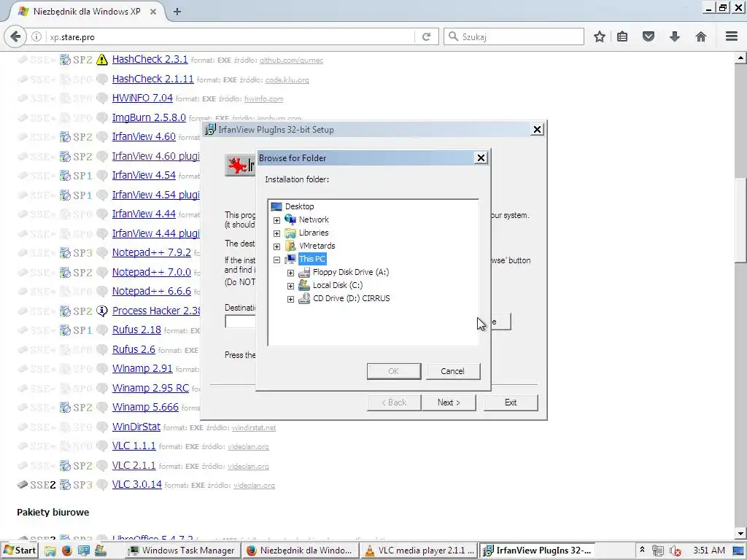Show hidden tray icons arrow
Screen dimensions: 747x560
[642, 551]
